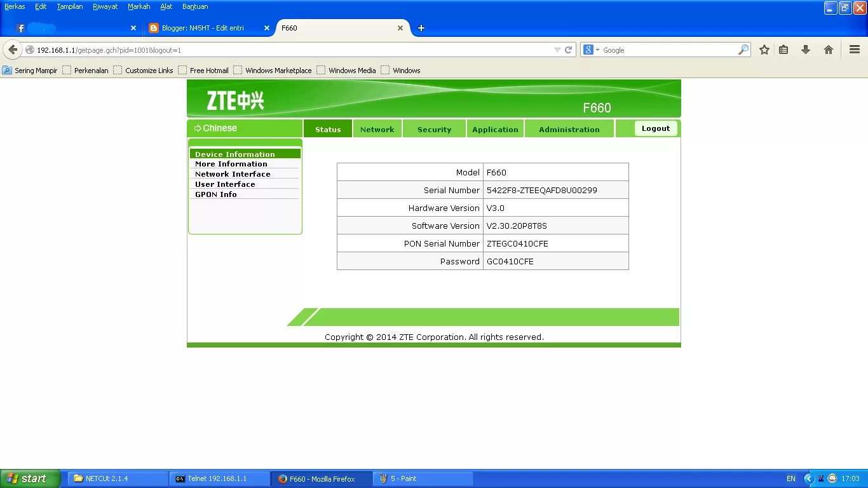Open the router Administration tab

tap(569, 129)
